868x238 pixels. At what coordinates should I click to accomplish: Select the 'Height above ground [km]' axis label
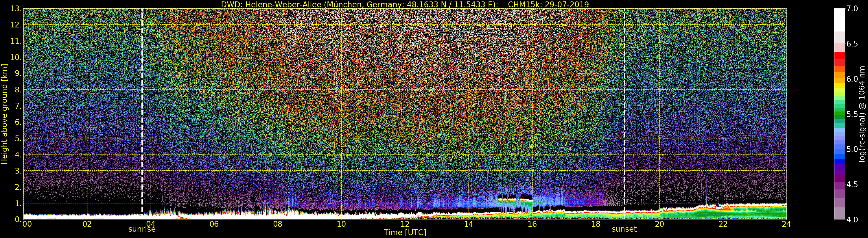pyautogui.click(x=4, y=114)
